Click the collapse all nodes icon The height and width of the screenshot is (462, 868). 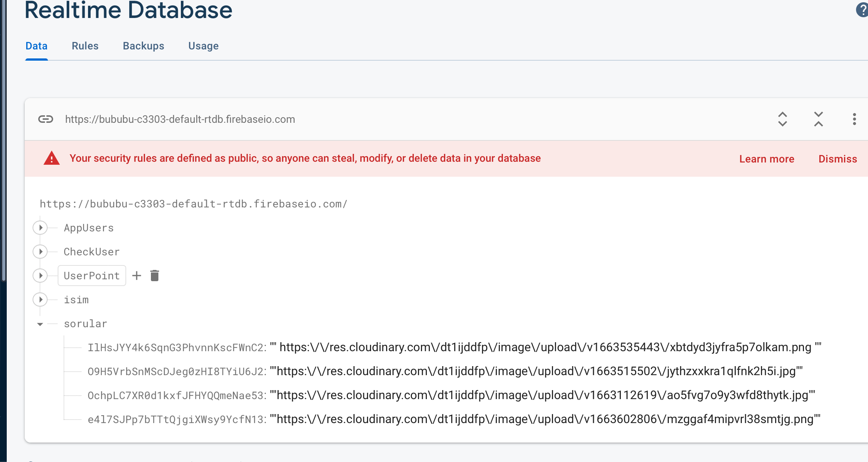818,119
